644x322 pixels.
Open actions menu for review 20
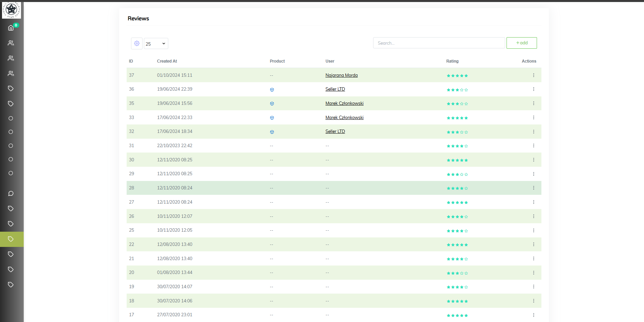coord(534,273)
